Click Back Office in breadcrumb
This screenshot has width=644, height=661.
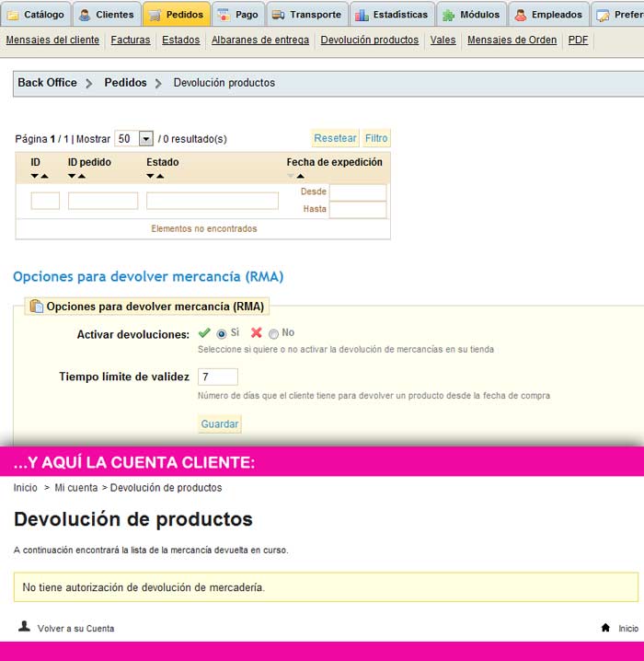[x=47, y=83]
